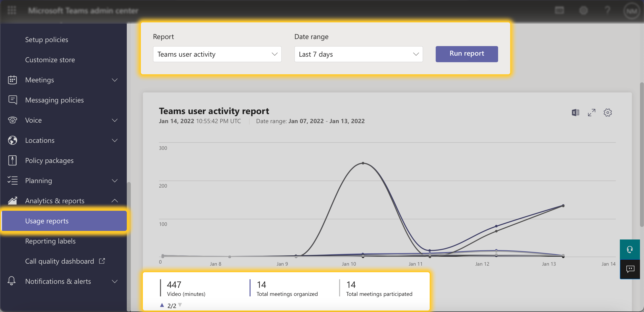Toggle Total meetings organized metric
This screenshot has width=644, height=312.
point(287,288)
